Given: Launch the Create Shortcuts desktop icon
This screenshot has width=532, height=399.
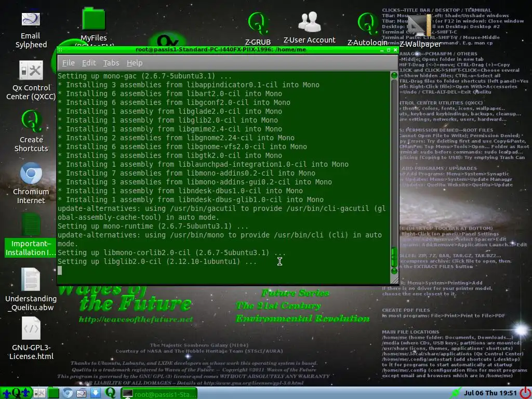Looking at the screenshot, I should point(31,121).
